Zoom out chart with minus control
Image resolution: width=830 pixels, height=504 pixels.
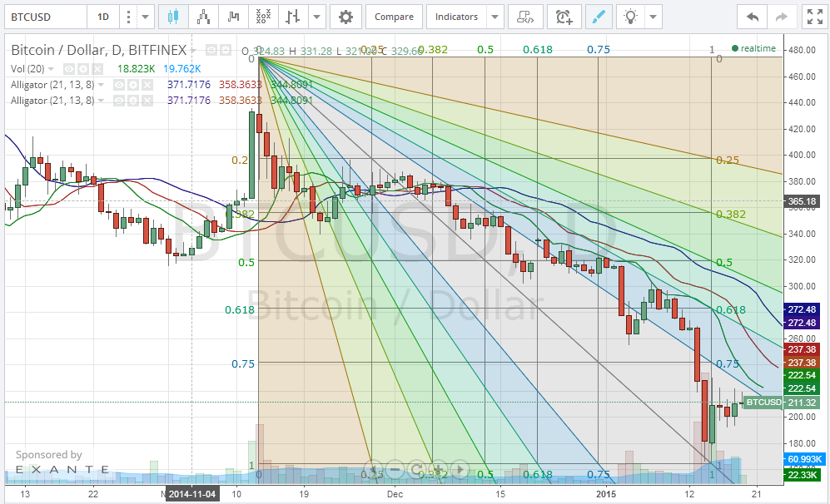[x=395, y=469]
